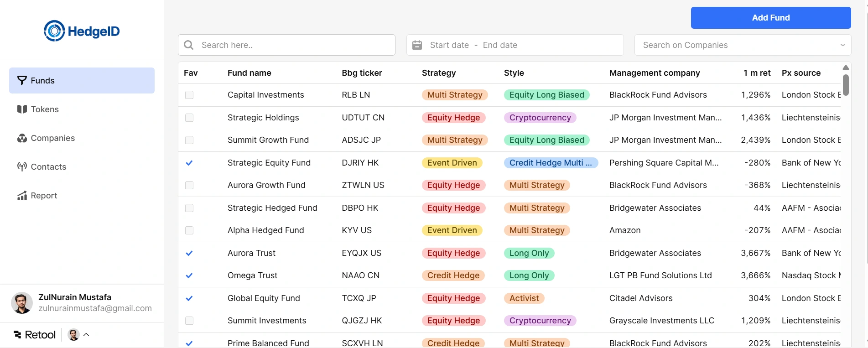The height and width of the screenshot is (348, 868).
Task: Click the HedgeID logo icon
Action: pos(54,31)
